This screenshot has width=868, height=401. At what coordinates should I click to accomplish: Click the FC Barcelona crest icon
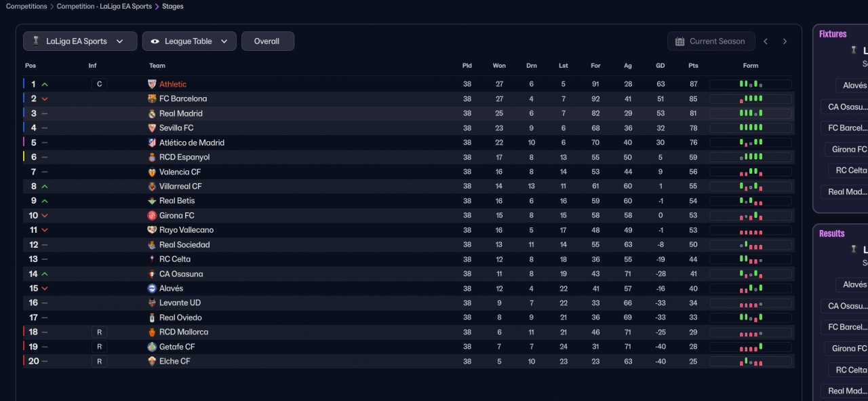coord(152,99)
